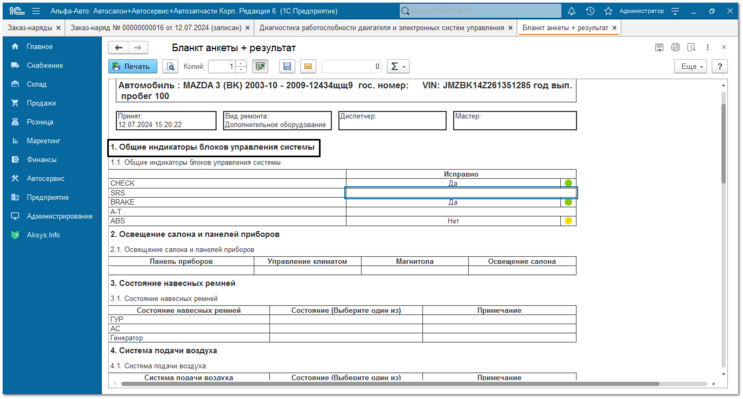Open the Склад section
743x399 pixels.
click(36, 84)
